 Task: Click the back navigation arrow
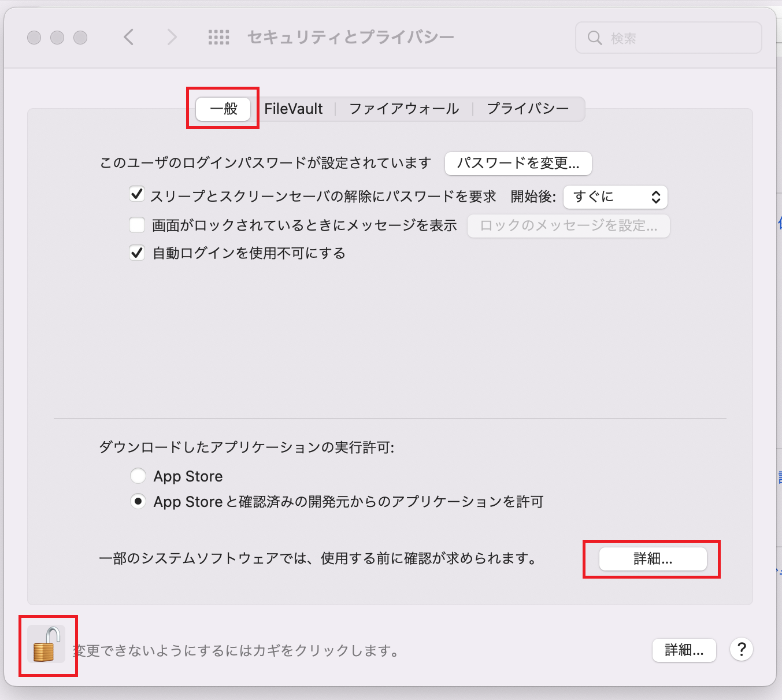[x=129, y=38]
